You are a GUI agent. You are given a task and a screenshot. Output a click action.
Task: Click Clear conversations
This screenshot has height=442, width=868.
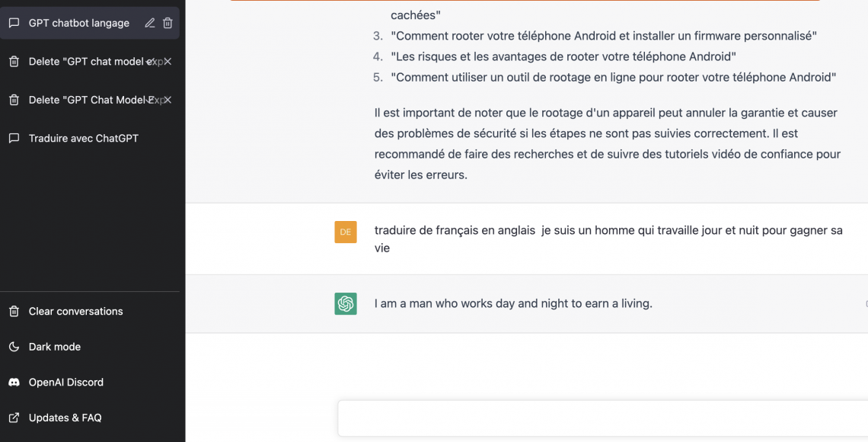(x=90, y=311)
